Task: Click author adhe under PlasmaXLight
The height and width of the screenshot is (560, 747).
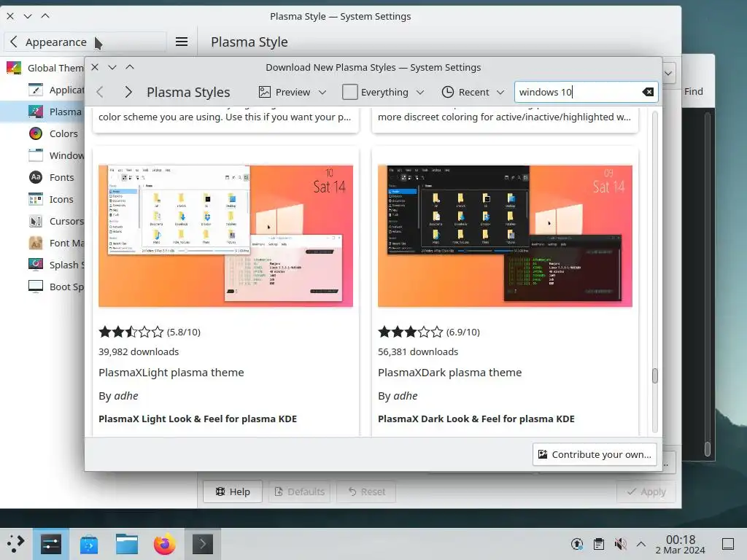Action: [x=125, y=396]
